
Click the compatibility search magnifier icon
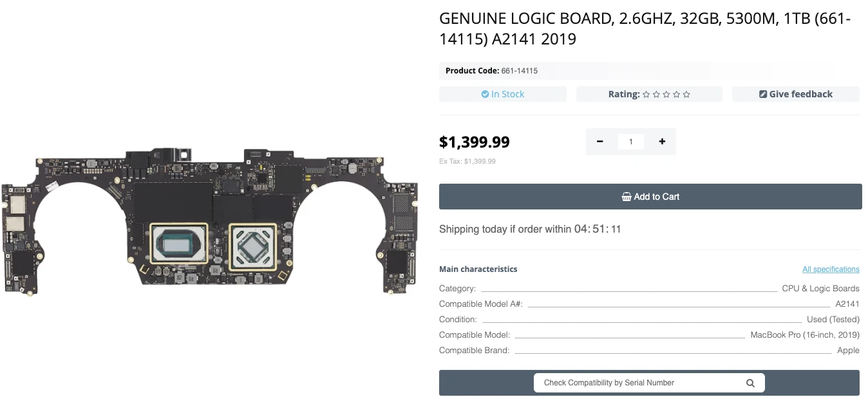point(750,383)
